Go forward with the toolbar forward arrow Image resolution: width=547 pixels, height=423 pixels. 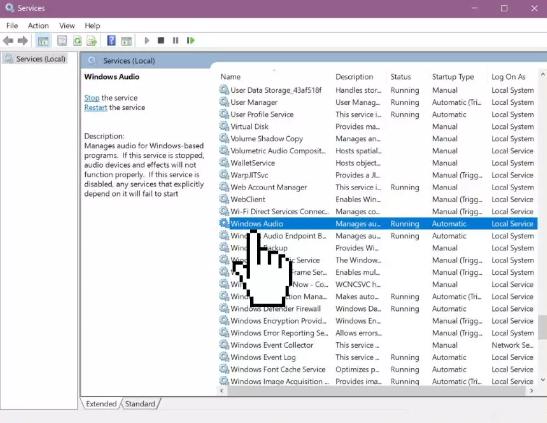[23, 41]
